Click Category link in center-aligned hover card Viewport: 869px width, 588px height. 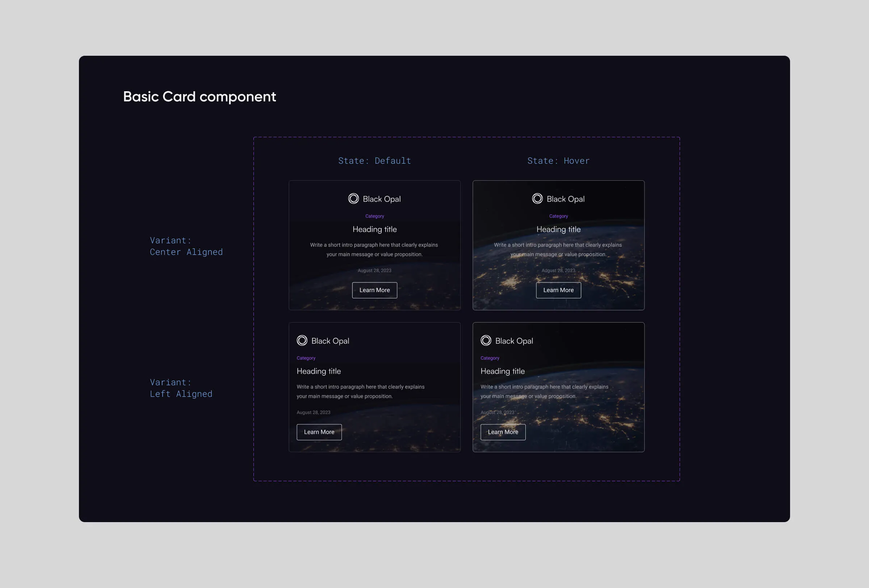(x=558, y=216)
